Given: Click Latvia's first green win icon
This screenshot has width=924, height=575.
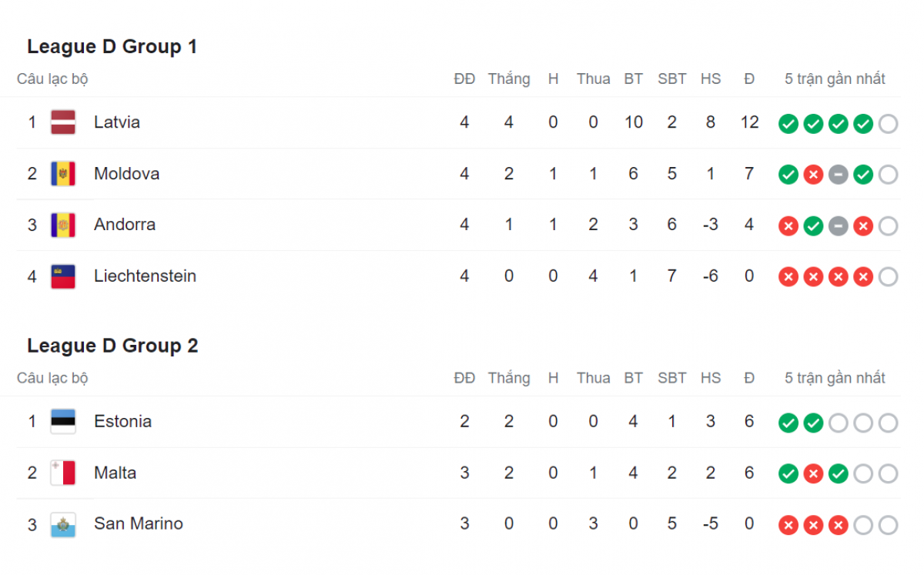Looking at the screenshot, I should (788, 123).
